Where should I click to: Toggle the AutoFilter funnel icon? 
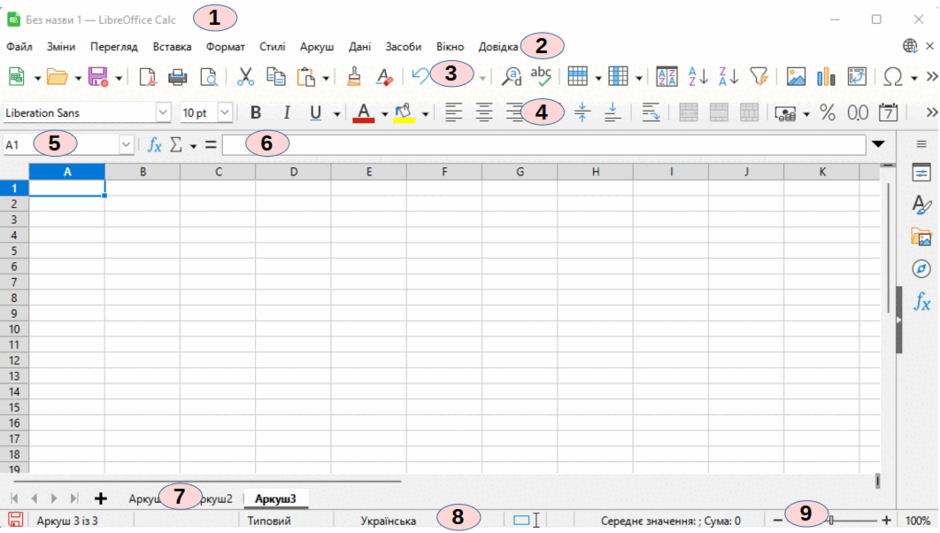pyautogui.click(x=759, y=77)
